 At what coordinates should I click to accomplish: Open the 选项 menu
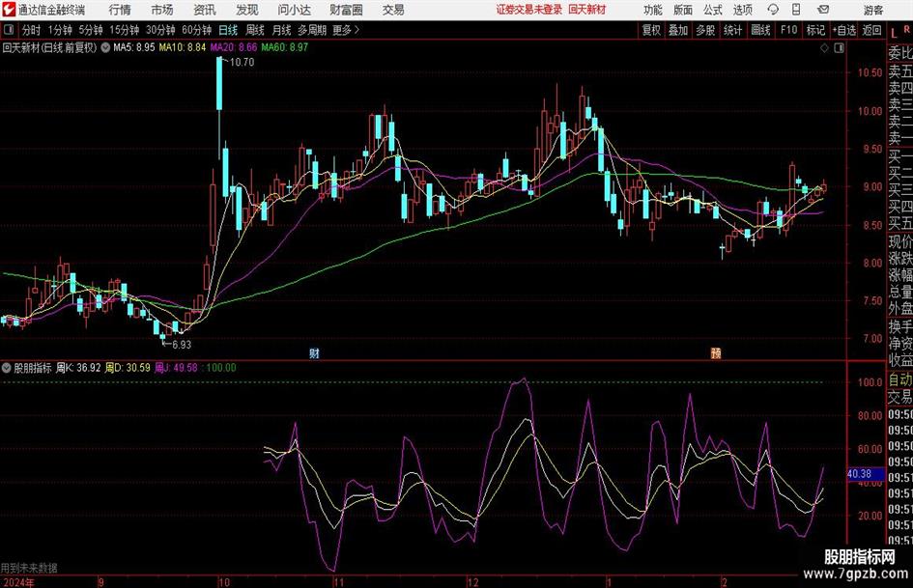(742, 10)
